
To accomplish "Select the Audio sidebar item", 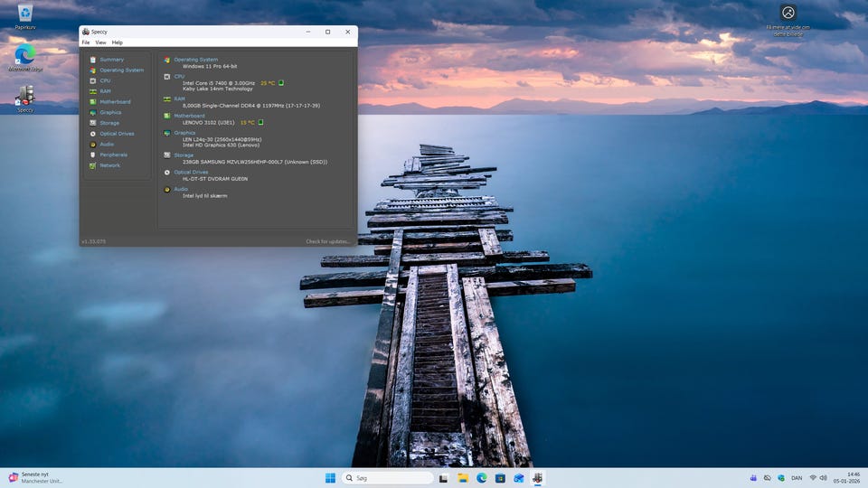I will (107, 145).
